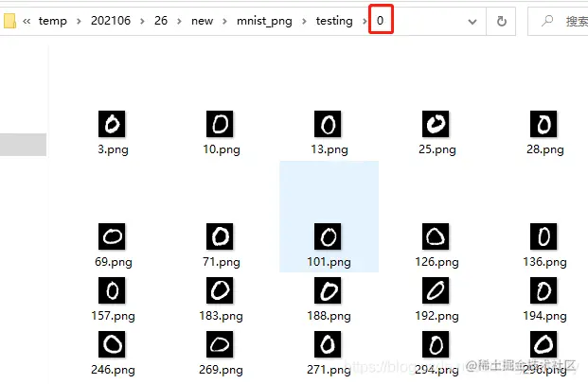
Task: Select the 271.png thumbnail
Action: 328,344
